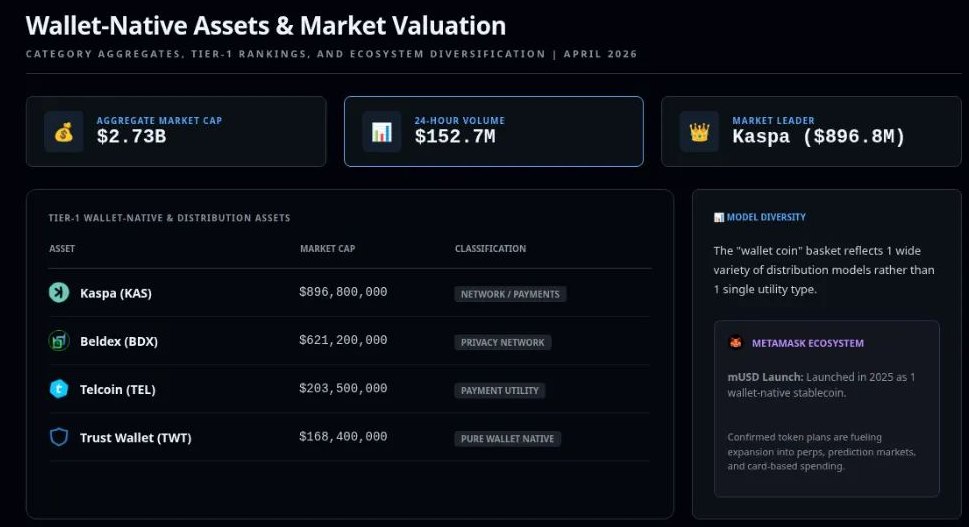Image resolution: width=969 pixels, height=527 pixels.
Task: Select the Privacy Network classification tag
Action: (x=503, y=342)
